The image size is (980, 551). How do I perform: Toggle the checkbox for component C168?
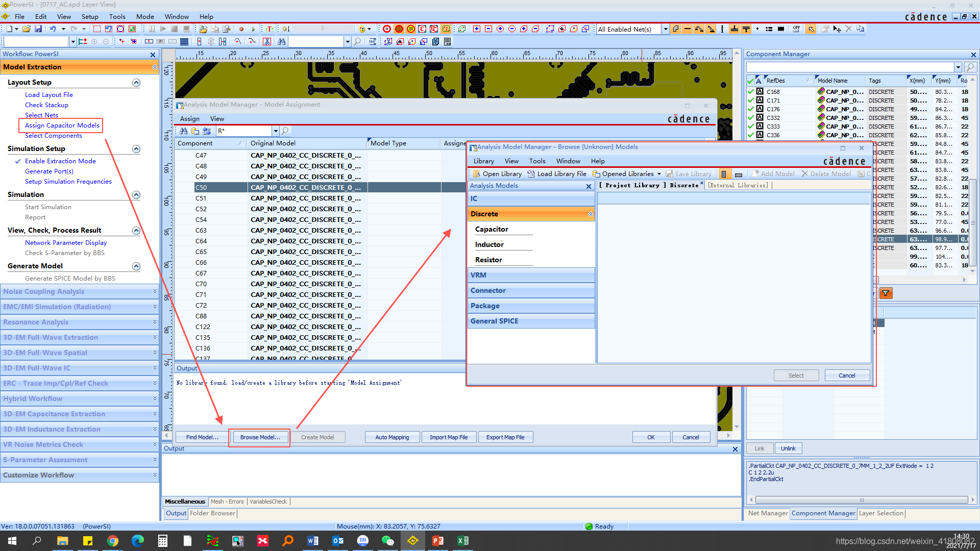[750, 92]
